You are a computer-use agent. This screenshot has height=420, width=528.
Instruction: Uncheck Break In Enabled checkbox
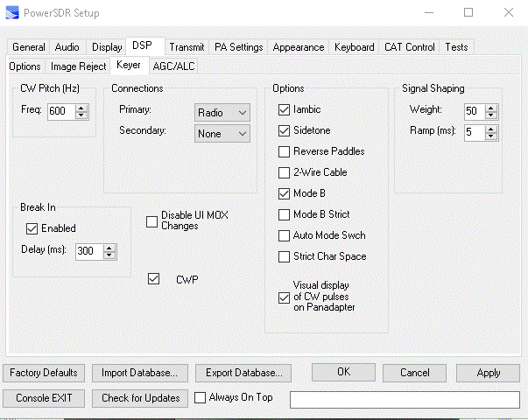(x=32, y=229)
